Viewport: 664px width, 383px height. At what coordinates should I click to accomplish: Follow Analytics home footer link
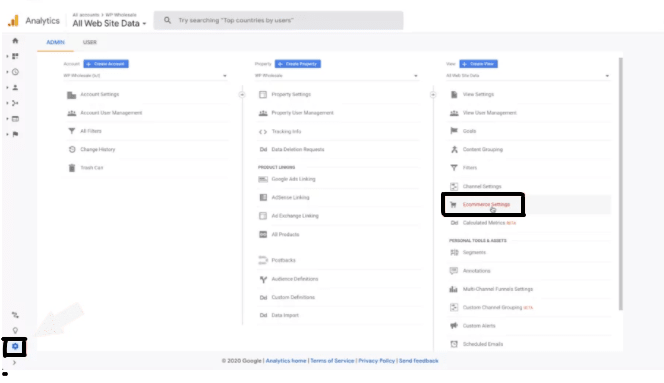coord(286,361)
